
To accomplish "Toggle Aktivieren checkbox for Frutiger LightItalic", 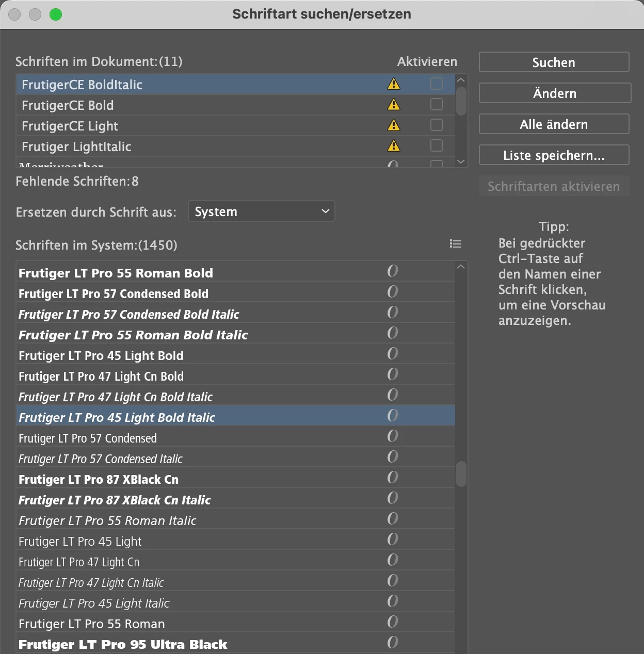I will click(x=437, y=145).
